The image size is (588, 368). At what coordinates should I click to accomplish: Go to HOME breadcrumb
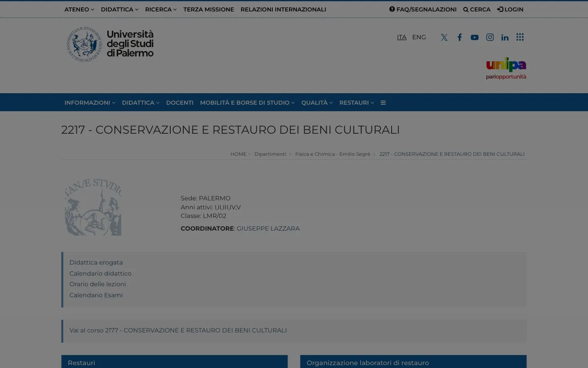[x=238, y=154]
